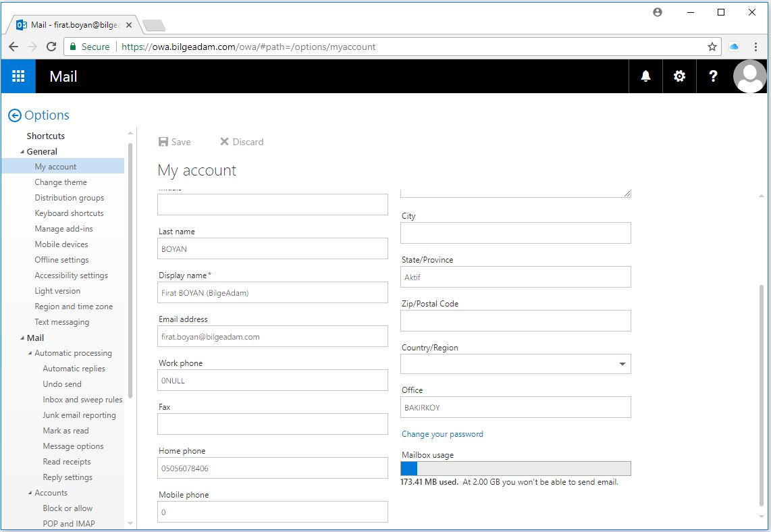The image size is (771, 532).
Task: Collapse the Automatic processing group
Action: (30, 353)
